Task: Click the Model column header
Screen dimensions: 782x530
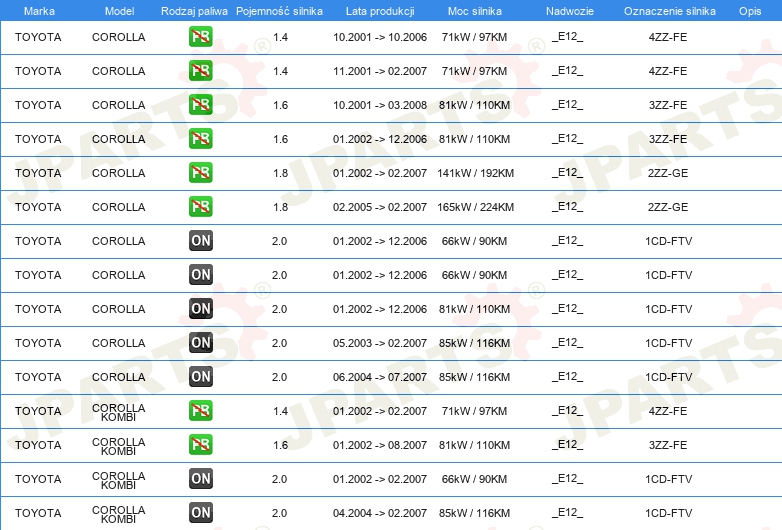Action: (x=119, y=11)
